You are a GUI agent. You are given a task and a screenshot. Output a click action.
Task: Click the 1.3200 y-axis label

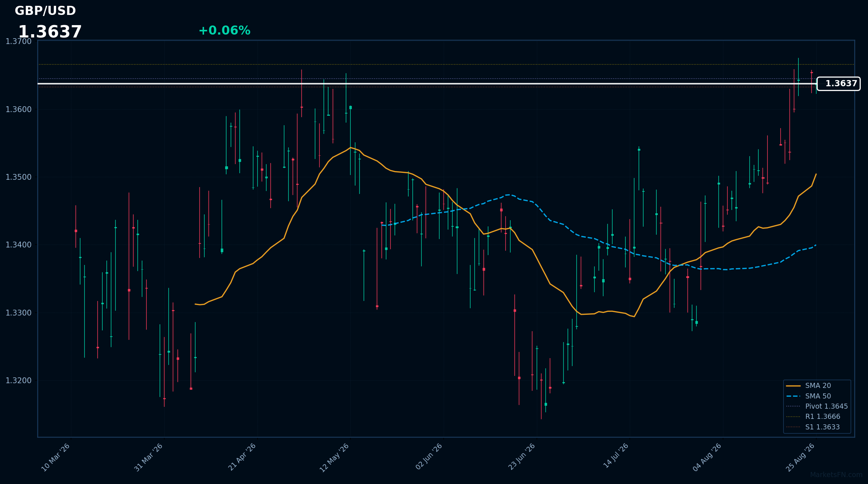[x=19, y=381]
